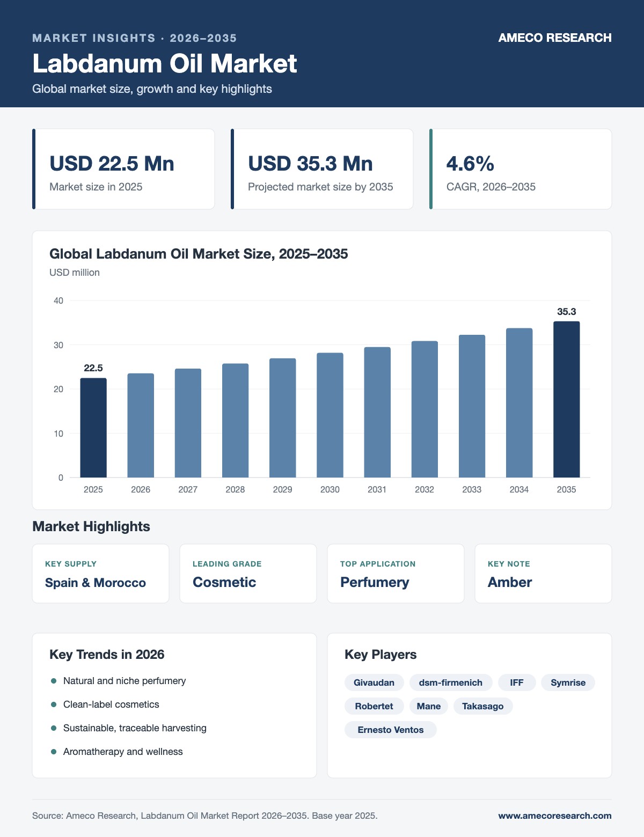Select the Givaudan player chip

point(374,682)
